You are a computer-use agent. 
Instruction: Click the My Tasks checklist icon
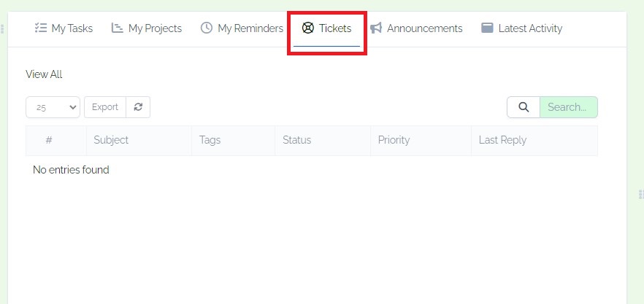[x=41, y=28]
